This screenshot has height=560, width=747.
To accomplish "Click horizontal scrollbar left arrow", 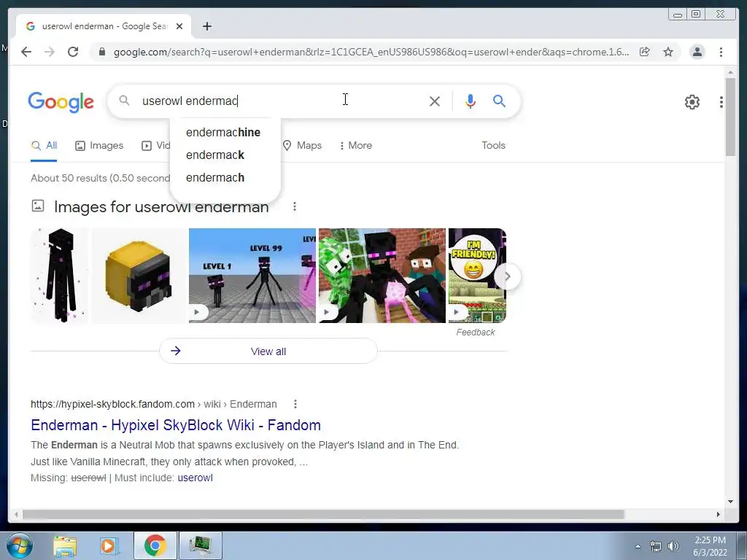I will [16, 514].
